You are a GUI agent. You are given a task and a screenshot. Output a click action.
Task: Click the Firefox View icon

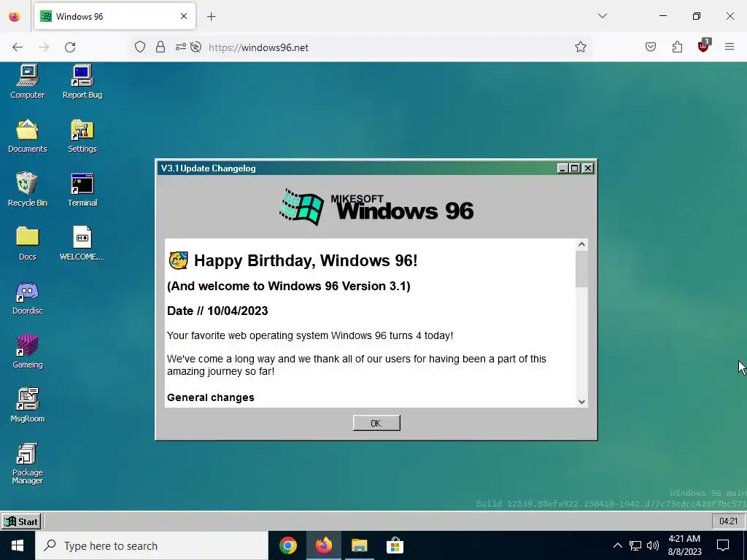pos(15,17)
